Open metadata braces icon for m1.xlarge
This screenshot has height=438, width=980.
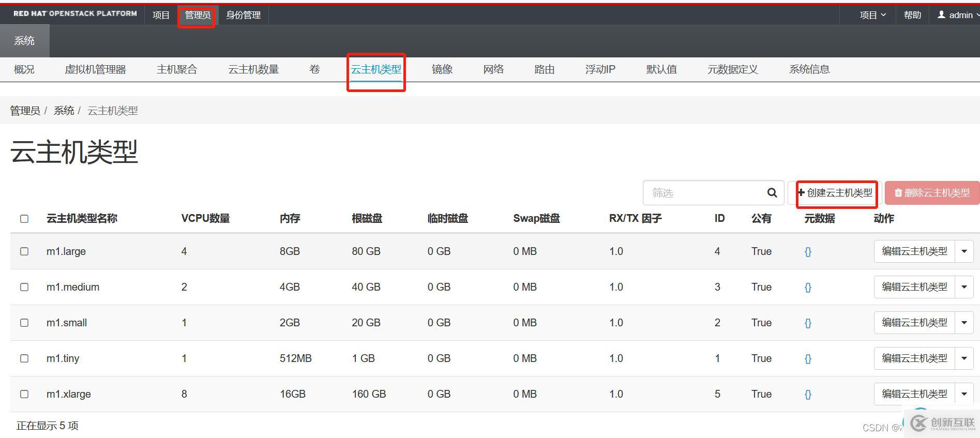click(x=808, y=395)
